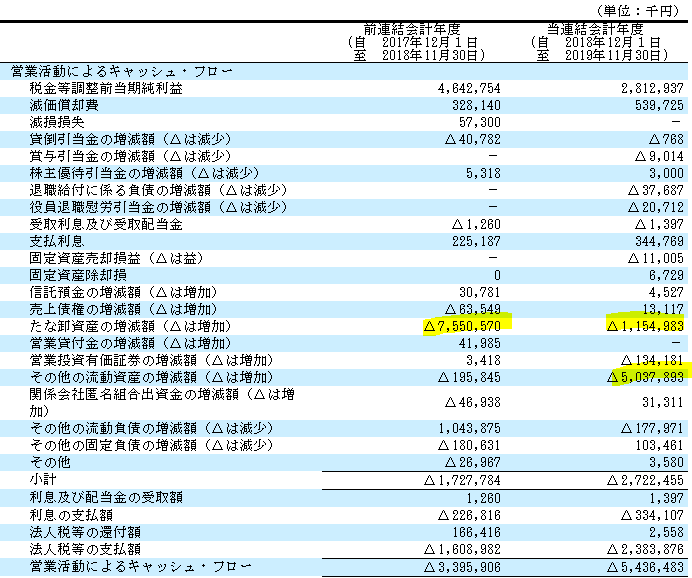Click the value △46,938
The image size is (692, 578).
point(473,402)
